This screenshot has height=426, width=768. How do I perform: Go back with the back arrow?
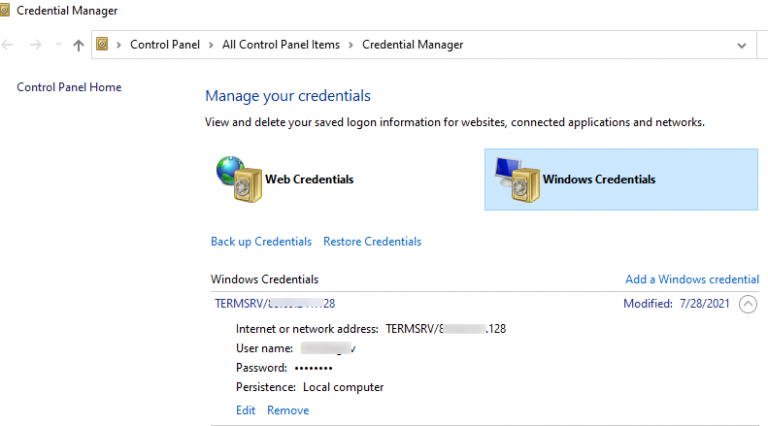[7, 45]
